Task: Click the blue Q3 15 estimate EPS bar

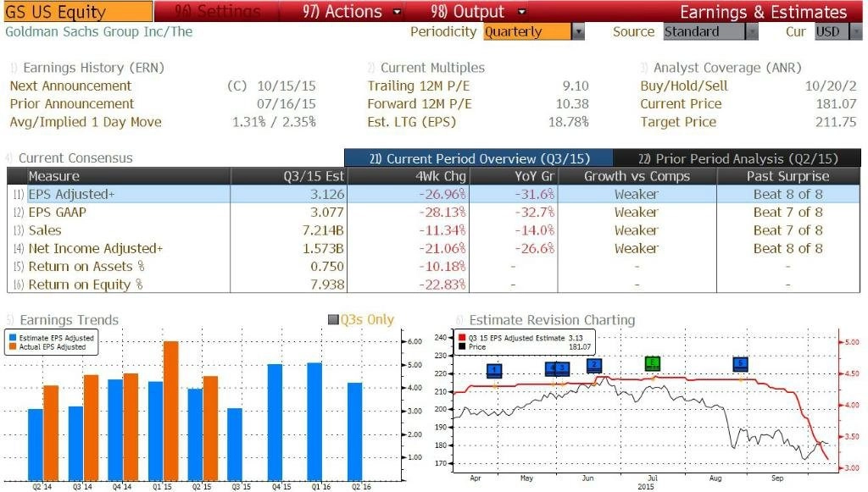Action: point(235,445)
